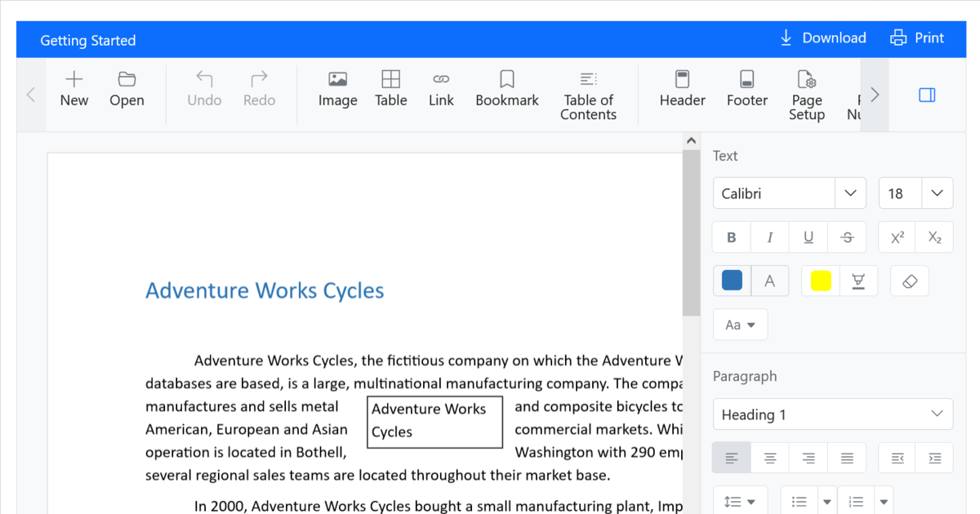
Task: Toggle Strikethrough formatting
Action: coord(847,237)
